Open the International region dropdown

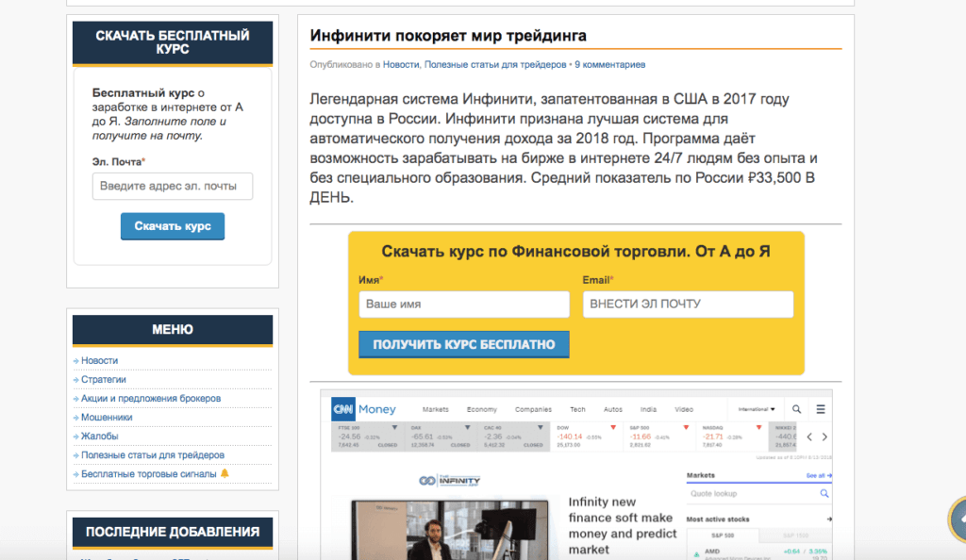click(756, 409)
